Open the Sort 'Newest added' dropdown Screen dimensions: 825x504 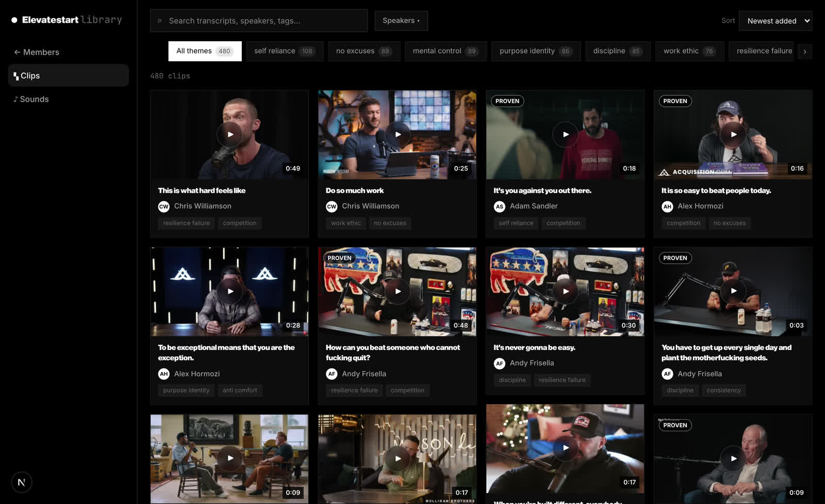click(x=775, y=21)
